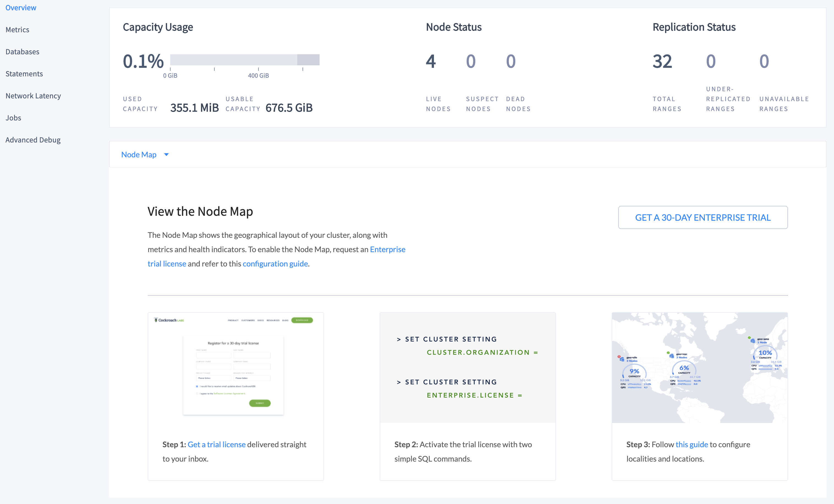Click the red alert badge on geo=sfo

(x=619, y=357)
